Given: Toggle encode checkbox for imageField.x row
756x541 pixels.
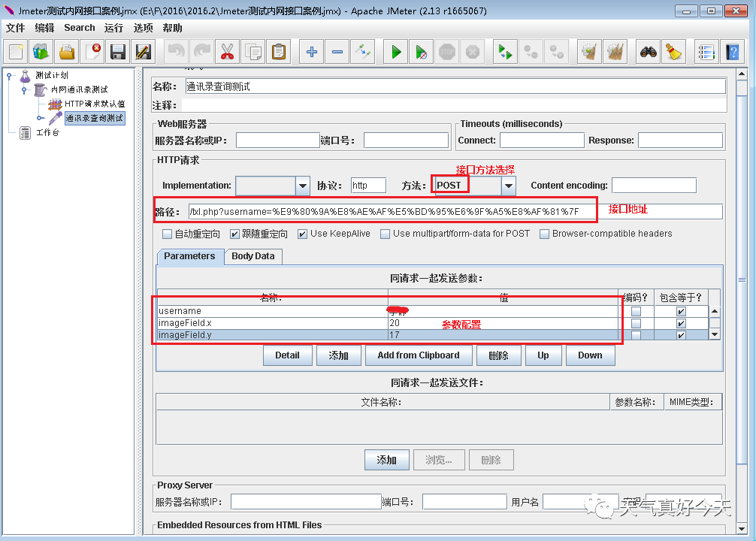Looking at the screenshot, I should (636, 324).
